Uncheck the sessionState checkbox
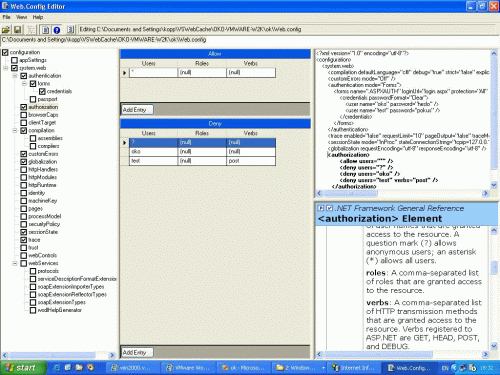 click(24, 232)
